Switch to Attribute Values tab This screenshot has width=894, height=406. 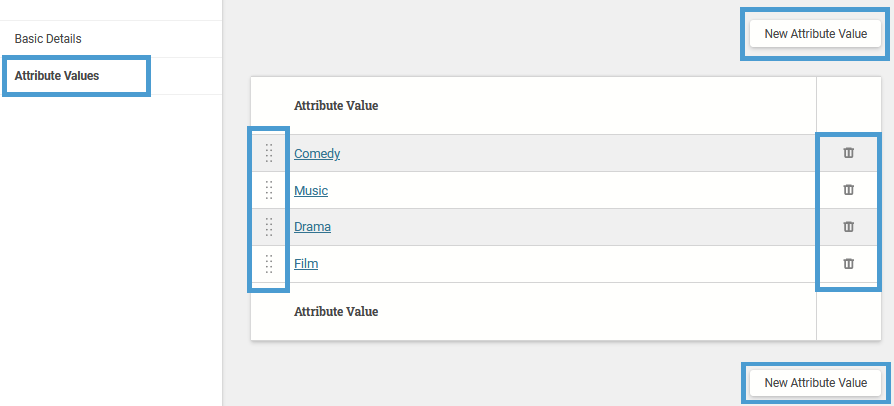(x=56, y=76)
